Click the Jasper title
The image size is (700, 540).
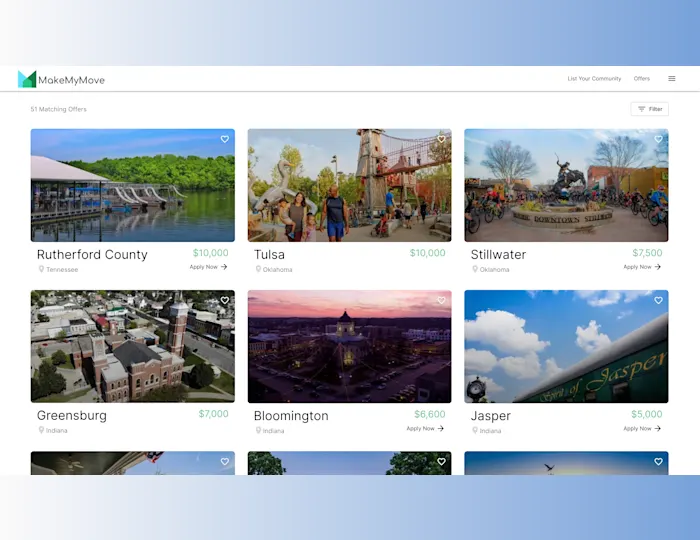coord(491,416)
